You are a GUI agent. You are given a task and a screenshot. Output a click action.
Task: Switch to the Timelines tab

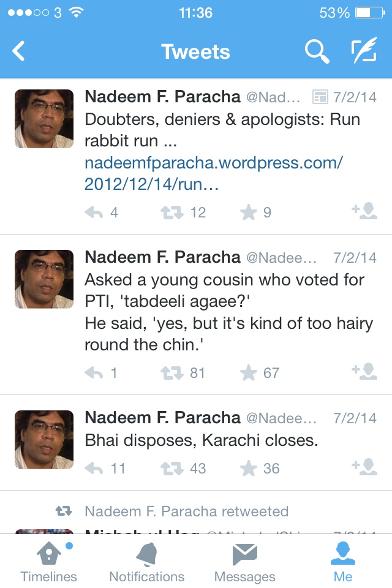click(x=49, y=562)
